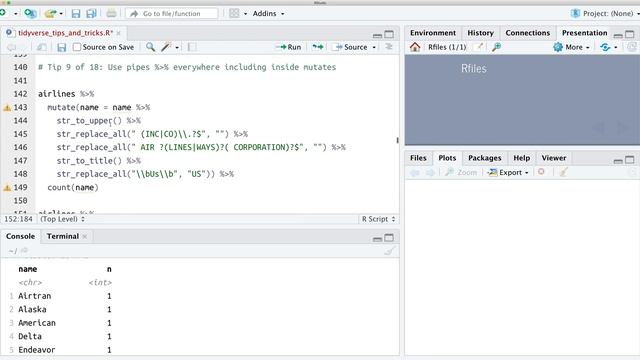Clear all plots broom icon
This screenshot has height=360, width=640.
pyautogui.click(x=564, y=172)
